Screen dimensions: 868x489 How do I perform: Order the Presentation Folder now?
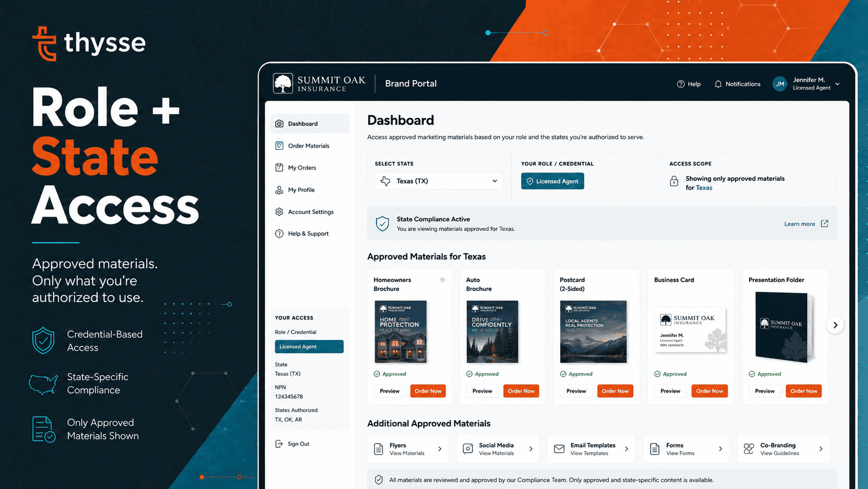pyautogui.click(x=804, y=391)
